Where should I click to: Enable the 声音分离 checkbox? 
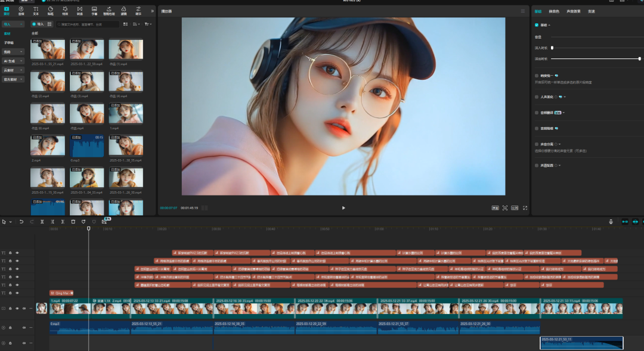pos(537,144)
